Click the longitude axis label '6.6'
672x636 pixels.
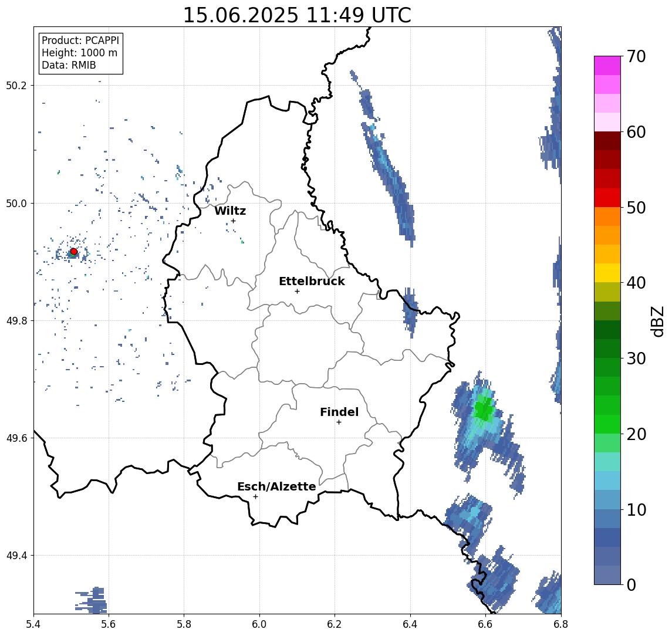coord(485,624)
